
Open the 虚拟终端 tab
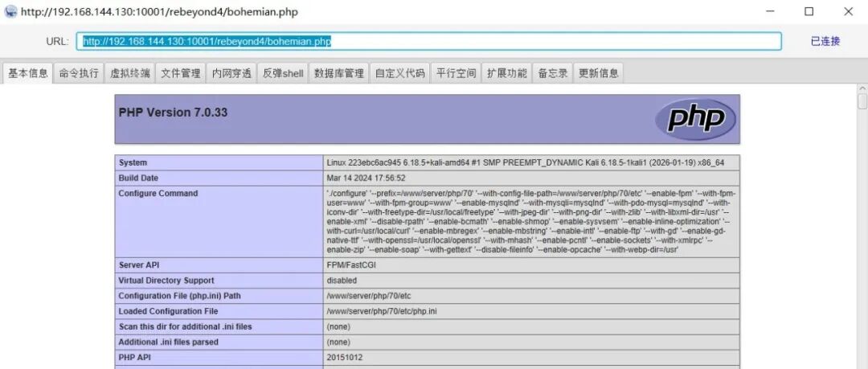point(130,73)
